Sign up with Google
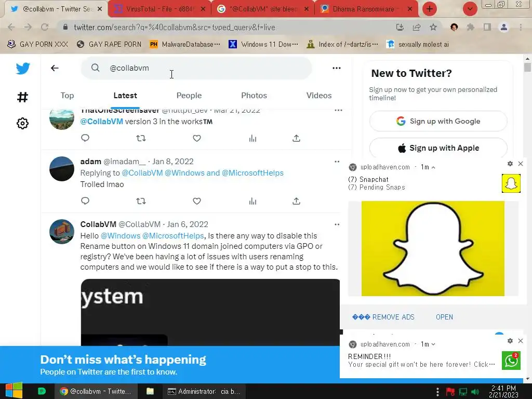 click(x=438, y=121)
